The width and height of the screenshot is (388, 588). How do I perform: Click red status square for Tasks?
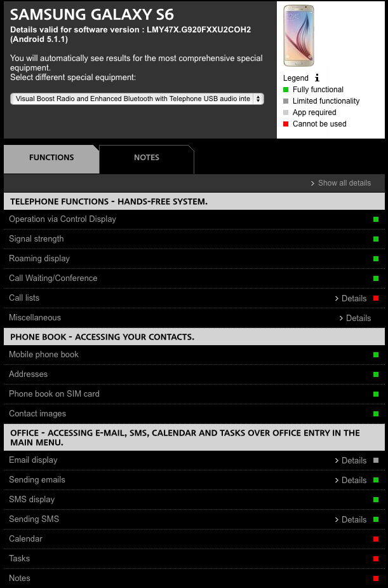pyautogui.click(x=376, y=559)
